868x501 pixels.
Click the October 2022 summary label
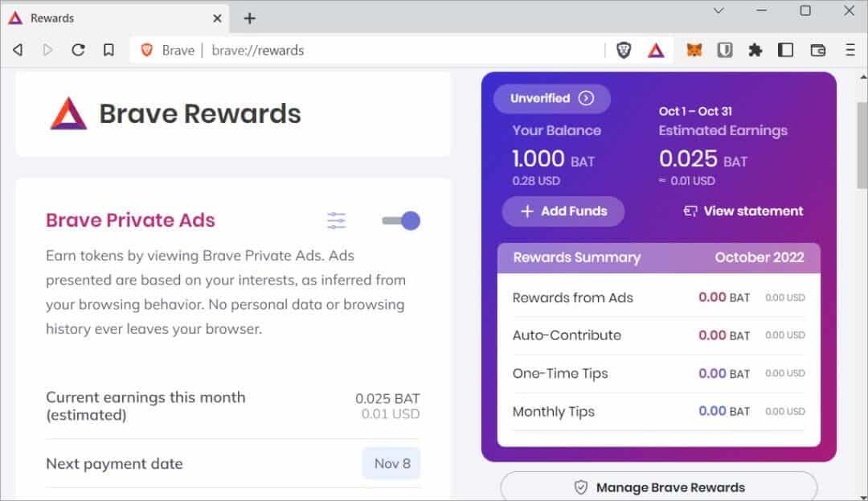point(759,257)
